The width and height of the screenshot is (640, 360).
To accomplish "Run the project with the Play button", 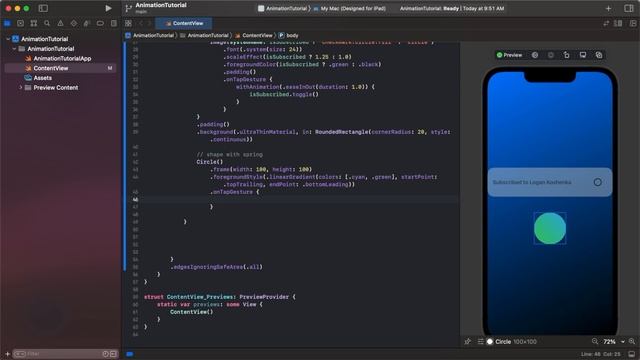I will (108, 8).
